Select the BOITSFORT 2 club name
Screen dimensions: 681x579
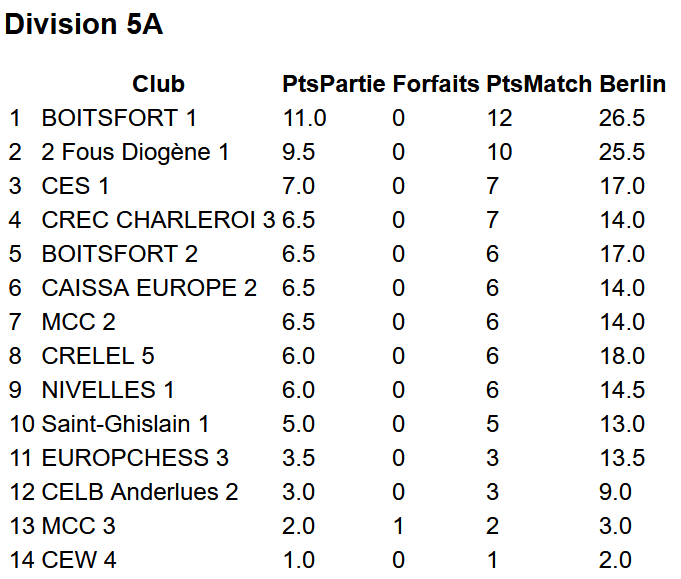pyautogui.click(x=119, y=254)
